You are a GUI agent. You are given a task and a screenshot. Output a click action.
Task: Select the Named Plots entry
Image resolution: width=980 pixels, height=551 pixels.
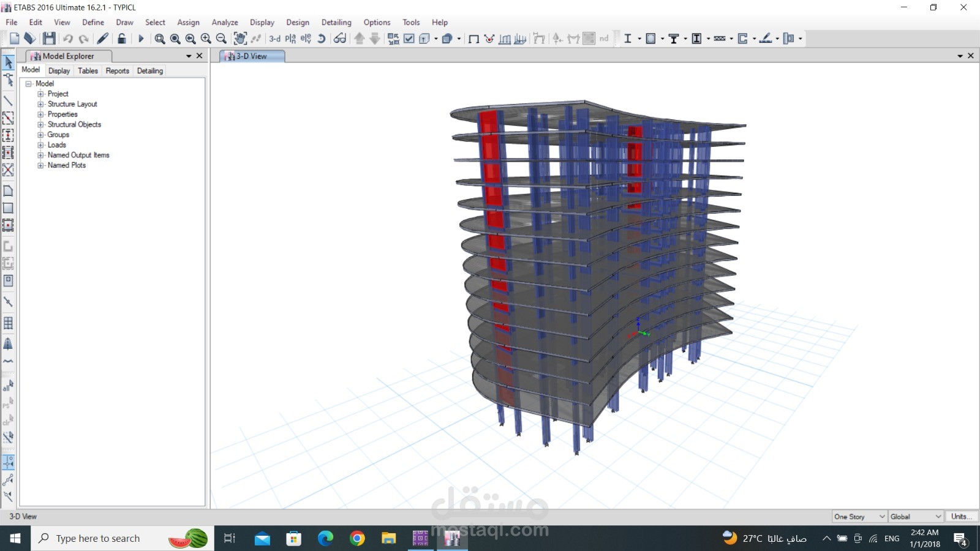[x=67, y=165]
